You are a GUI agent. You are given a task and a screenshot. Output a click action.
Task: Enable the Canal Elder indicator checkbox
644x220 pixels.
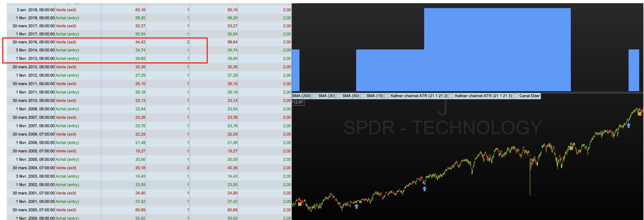pos(516,96)
